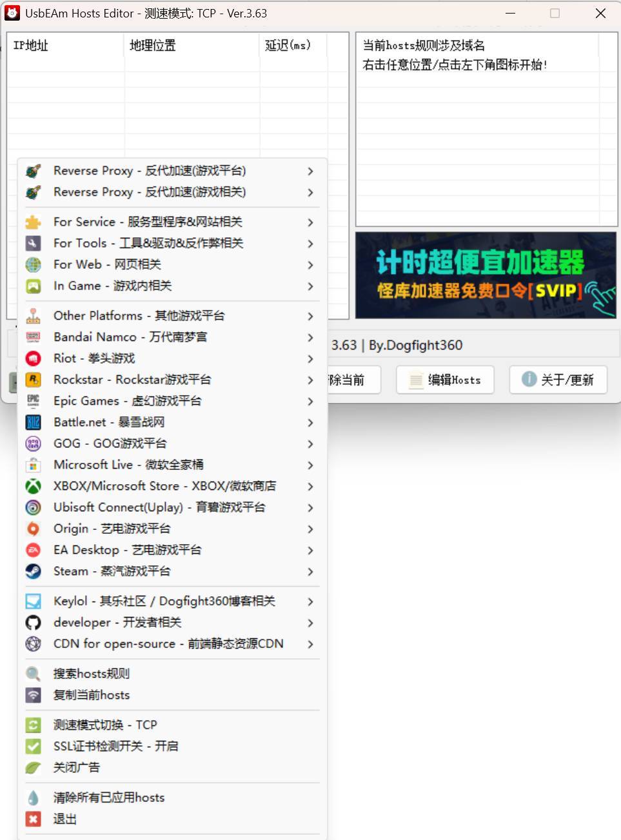Open Battle.net 暴雪战网 menu entry
This screenshot has width=621, height=840.
pyautogui.click(x=172, y=422)
